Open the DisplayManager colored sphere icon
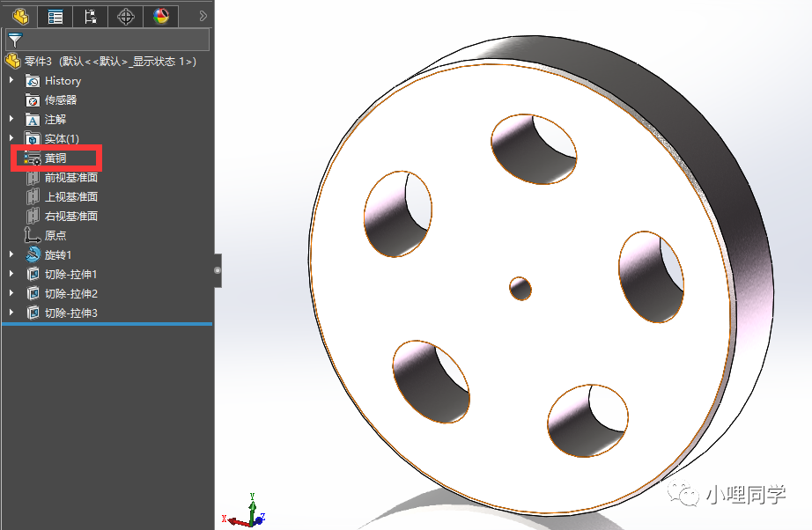This screenshot has height=530, width=812. [160, 16]
